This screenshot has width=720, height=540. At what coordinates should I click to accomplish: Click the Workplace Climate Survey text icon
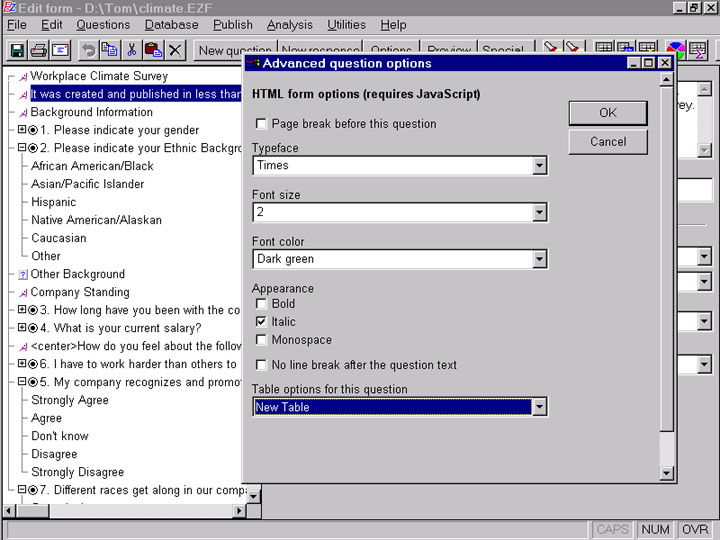23,77
